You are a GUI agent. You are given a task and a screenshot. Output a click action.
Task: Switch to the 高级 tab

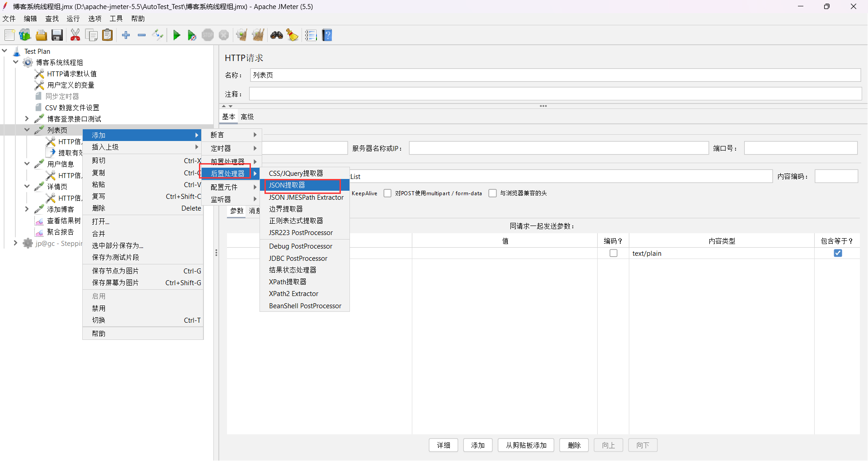pyautogui.click(x=247, y=117)
